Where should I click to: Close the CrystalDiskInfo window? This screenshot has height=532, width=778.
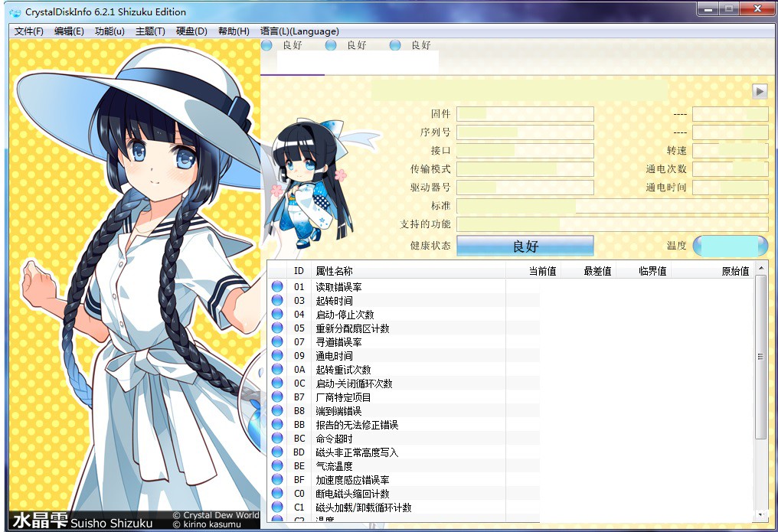[x=757, y=9]
